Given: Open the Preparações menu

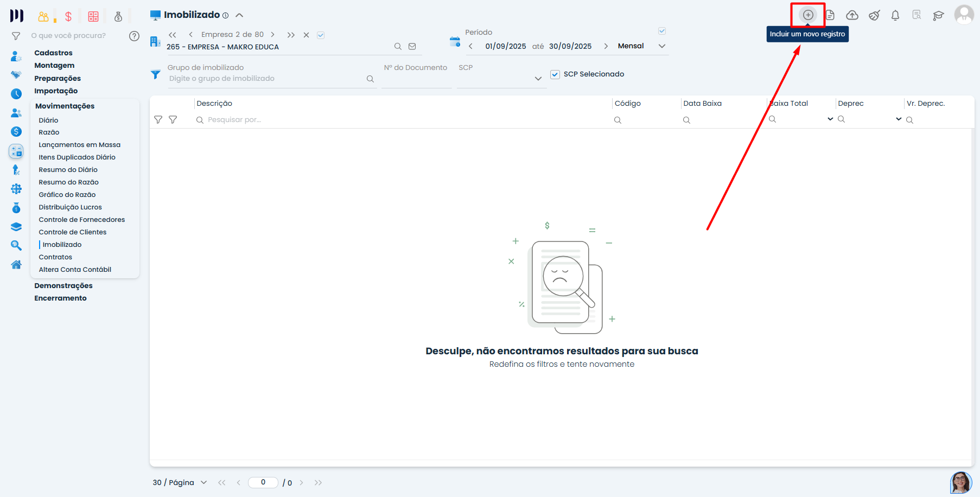Looking at the screenshot, I should [58, 78].
